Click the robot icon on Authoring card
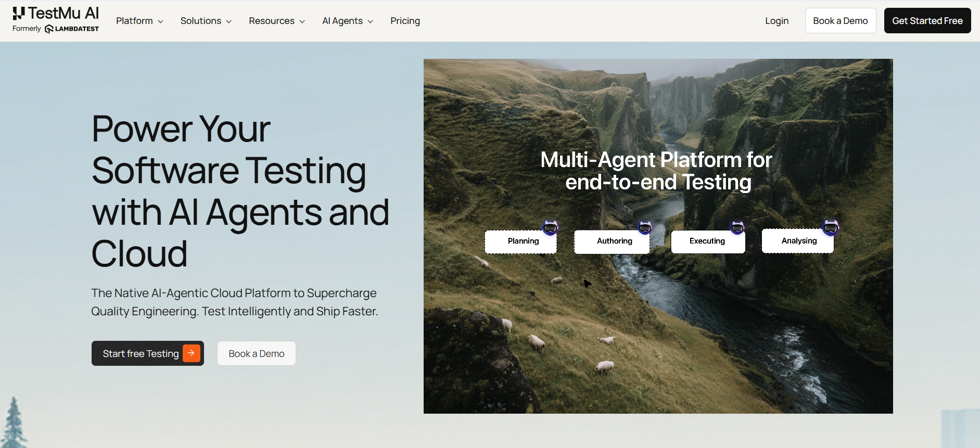The width and height of the screenshot is (980, 448). tap(645, 227)
